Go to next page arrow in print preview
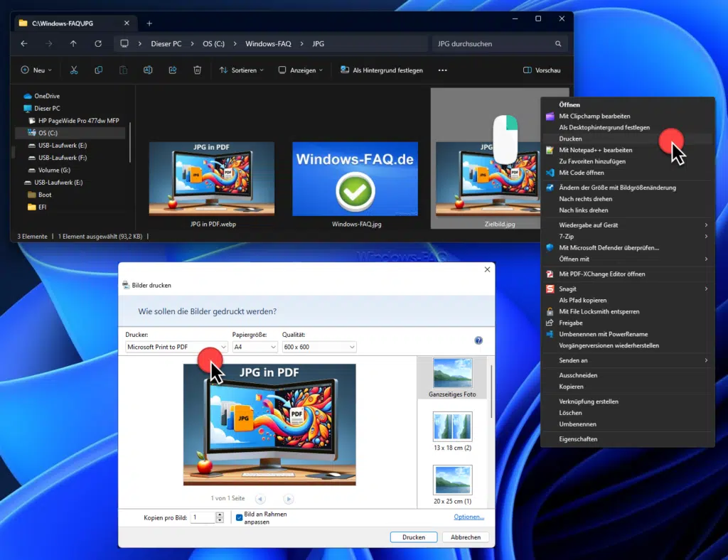Image resolution: width=728 pixels, height=560 pixels. tap(289, 499)
